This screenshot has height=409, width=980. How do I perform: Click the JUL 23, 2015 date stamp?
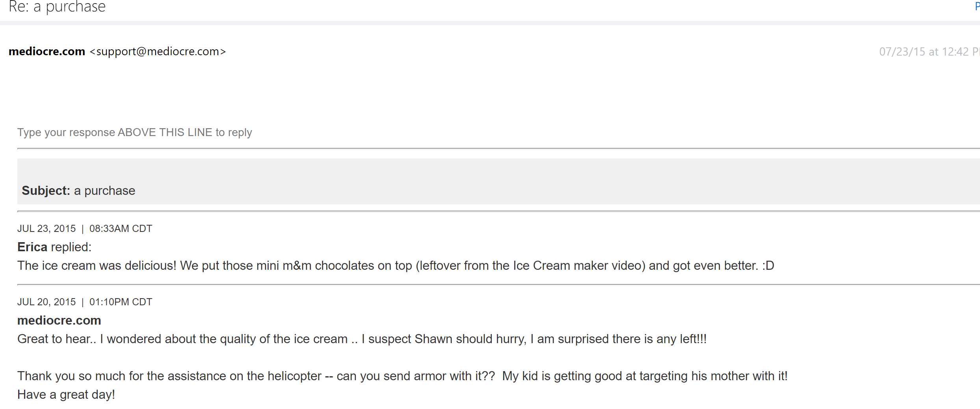[x=46, y=228]
